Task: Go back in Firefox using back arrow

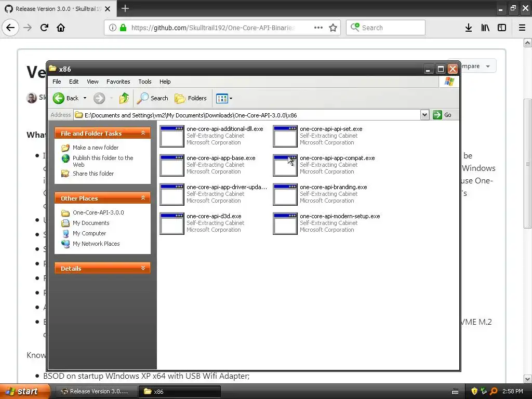Action: (10, 28)
